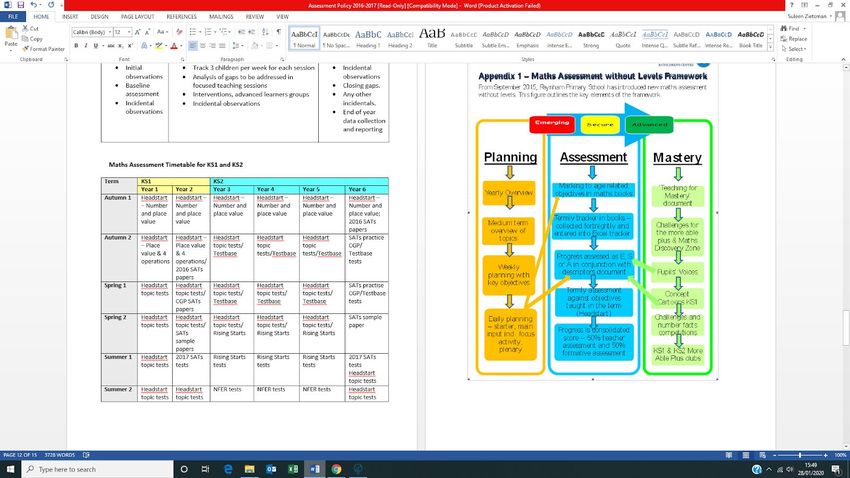Toggle show paragraph marks (pilcrow)
The image size is (850, 478).
[x=279, y=32]
